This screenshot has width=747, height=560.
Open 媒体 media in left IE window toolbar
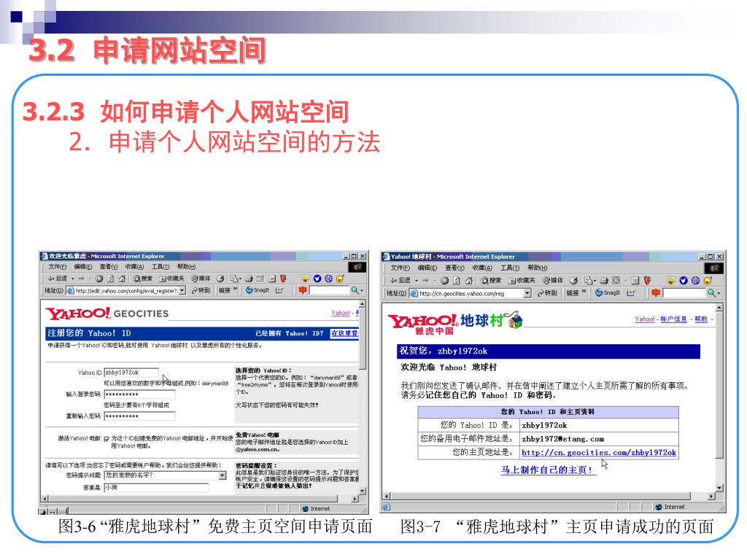point(201,279)
